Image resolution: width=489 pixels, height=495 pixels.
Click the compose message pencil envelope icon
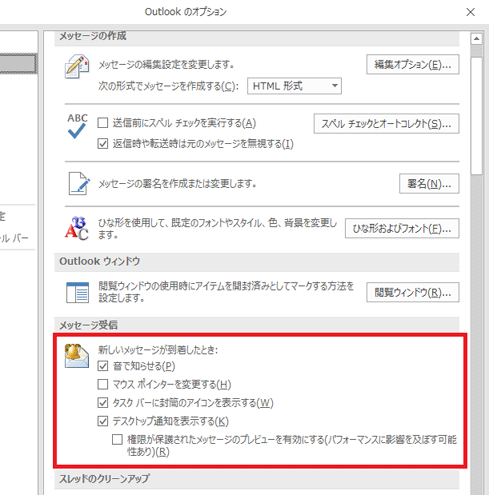click(x=77, y=66)
